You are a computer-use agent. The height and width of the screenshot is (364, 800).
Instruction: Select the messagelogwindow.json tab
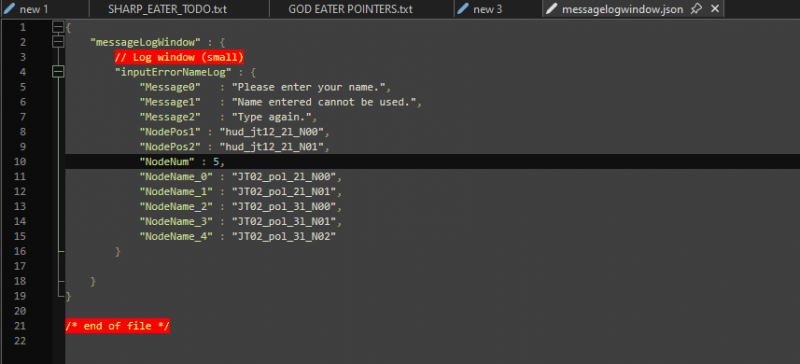(x=622, y=9)
